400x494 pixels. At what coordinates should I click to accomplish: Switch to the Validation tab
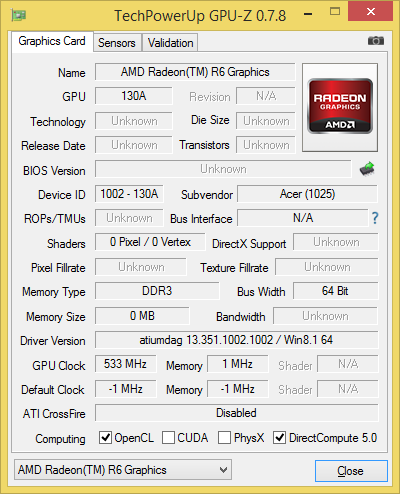pyautogui.click(x=170, y=43)
